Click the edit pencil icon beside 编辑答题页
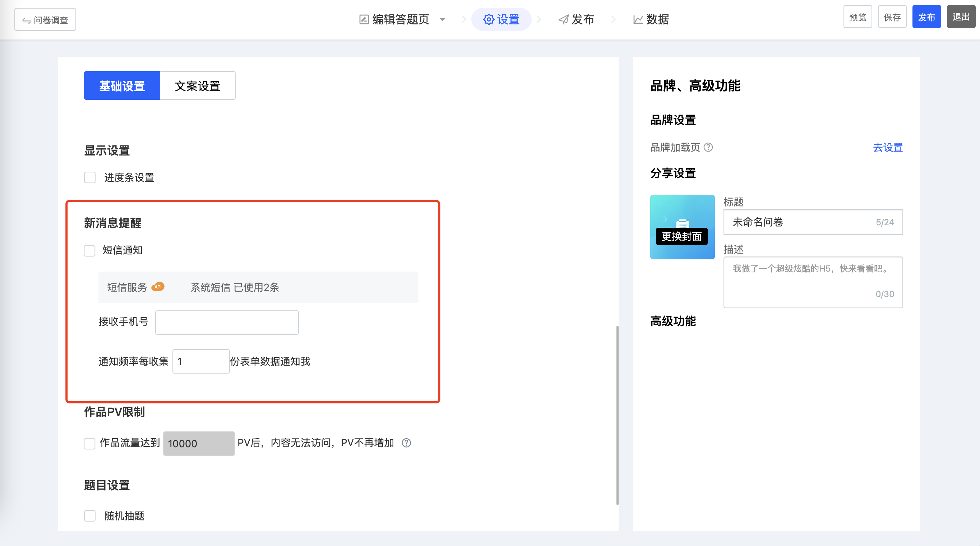Screen dimensions: 980x546 click(364, 19)
